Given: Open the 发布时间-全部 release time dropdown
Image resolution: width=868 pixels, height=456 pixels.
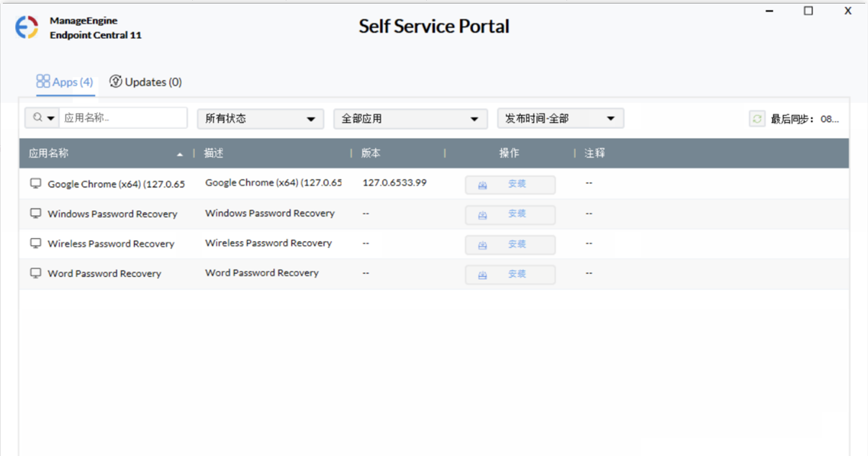Looking at the screenshot, I should (560, 119).
